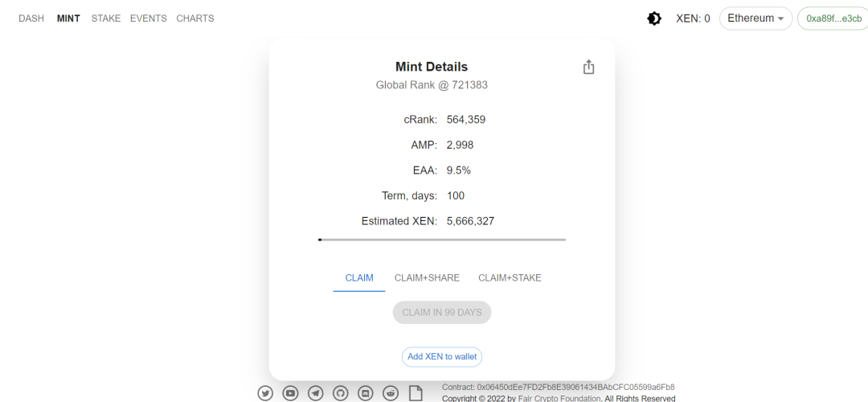
Task: Expand the Ethereum network dropdown
Action: (x=755, y=18)
